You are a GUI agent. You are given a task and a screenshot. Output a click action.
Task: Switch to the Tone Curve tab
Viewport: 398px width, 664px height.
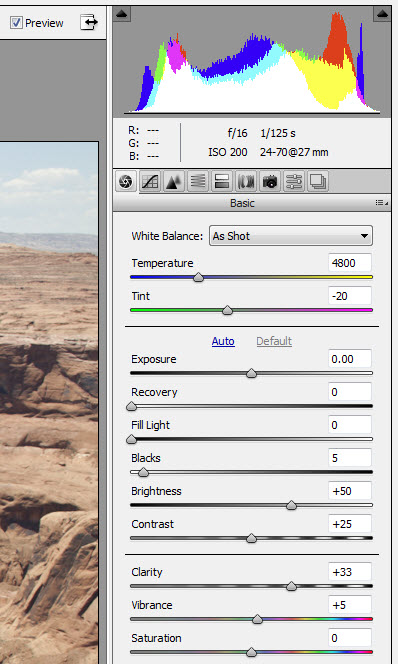tap(150, 182)
